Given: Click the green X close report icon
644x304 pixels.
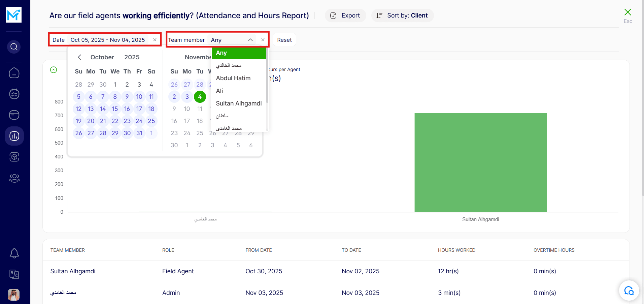Looking at the screenshot, I should tap(628, 12).
